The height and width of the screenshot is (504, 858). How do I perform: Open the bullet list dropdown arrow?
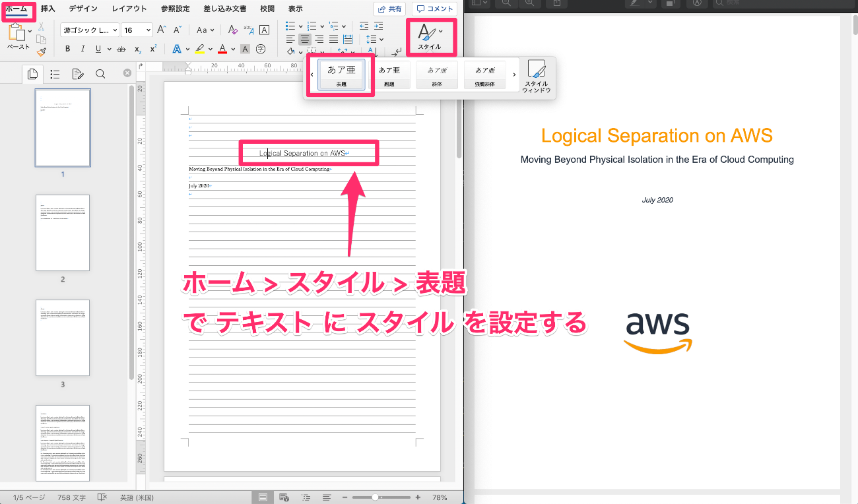[301, 26]
